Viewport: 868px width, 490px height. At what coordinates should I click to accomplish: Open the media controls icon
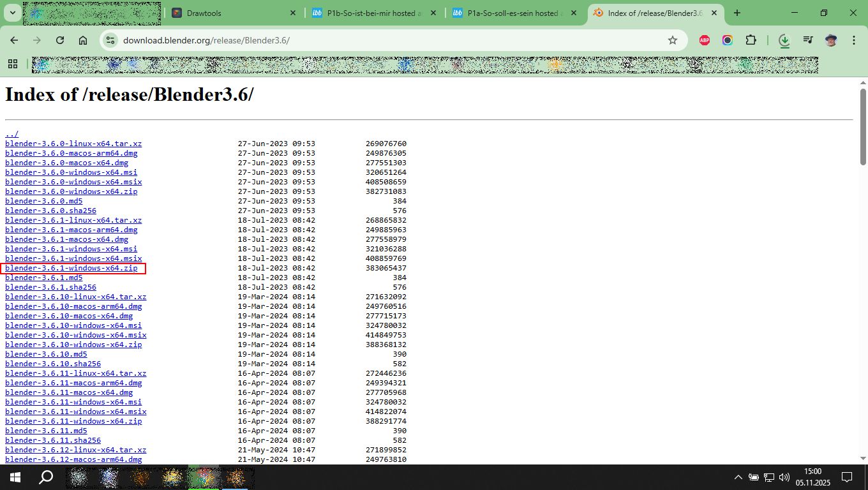click(x=808, y=40)
